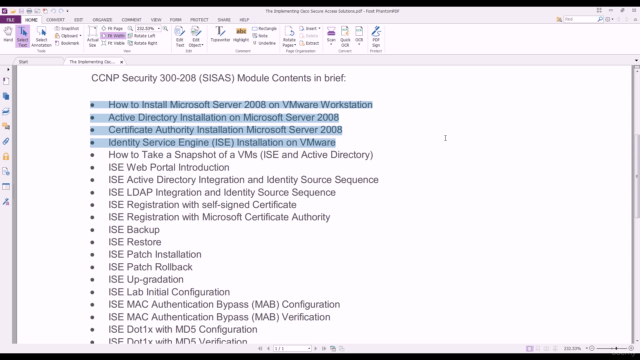Run Quick OCR on the document
This screenshot has width=640, height=360.
pos(345,36)
